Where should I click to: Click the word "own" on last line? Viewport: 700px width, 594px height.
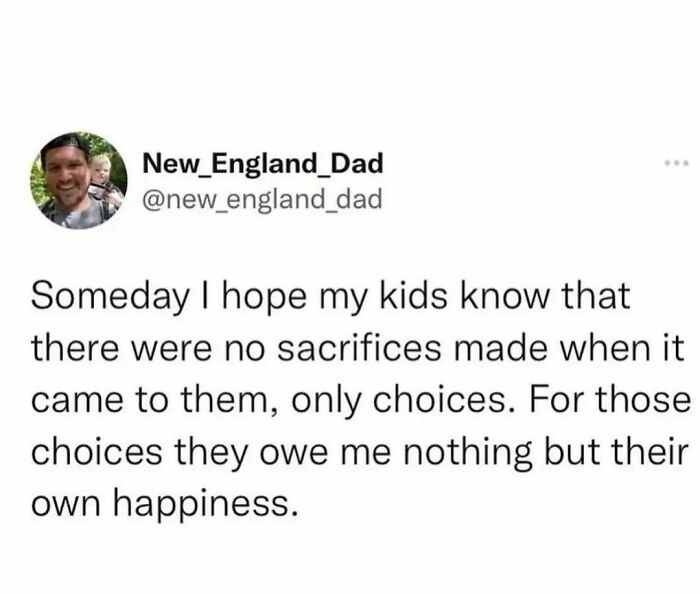click(x=66, y=505)
